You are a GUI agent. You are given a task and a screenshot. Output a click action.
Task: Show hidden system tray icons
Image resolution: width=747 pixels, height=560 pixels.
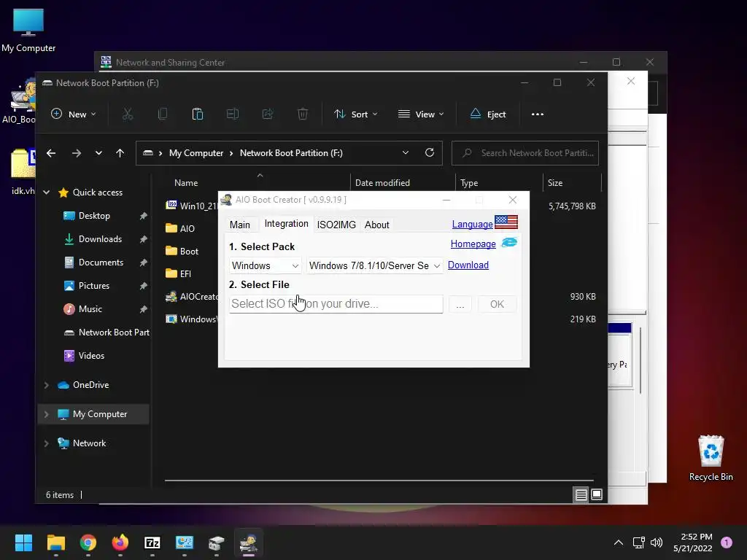tap(619, 542)
